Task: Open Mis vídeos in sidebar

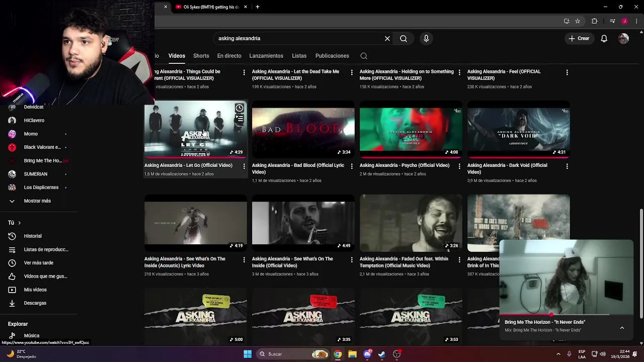Action: click(x=35, y=290)
